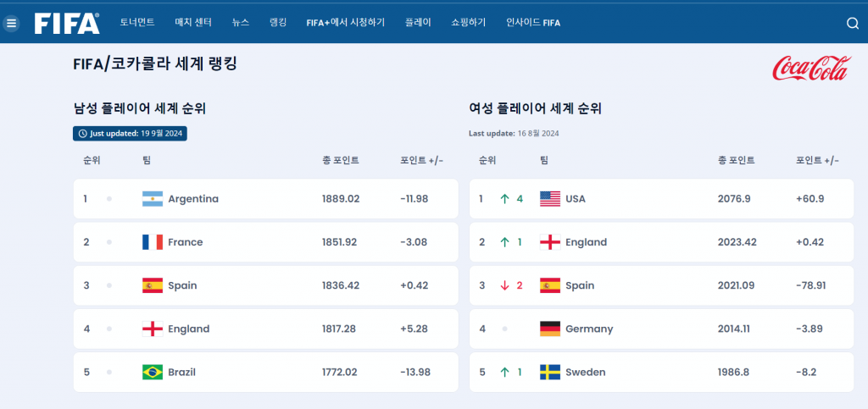
Task: Click the USA flag icon
Action: click(x=550, y=199)
